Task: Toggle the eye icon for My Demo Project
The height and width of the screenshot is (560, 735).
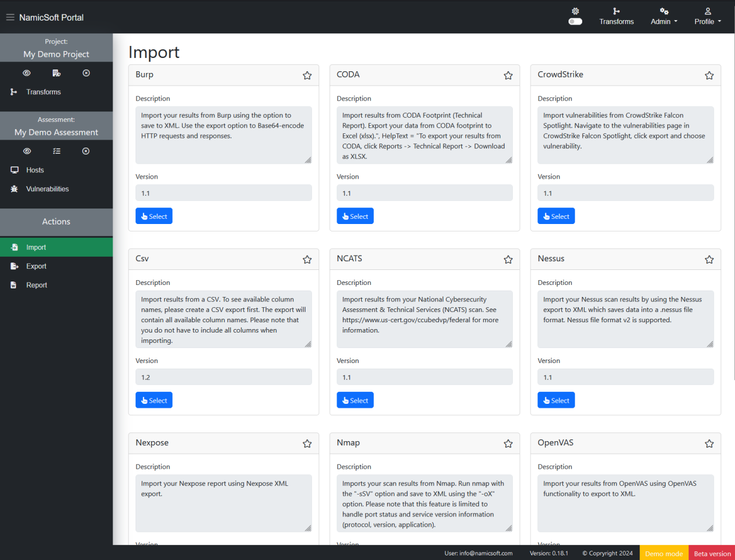Action: (x=26, y=73)
